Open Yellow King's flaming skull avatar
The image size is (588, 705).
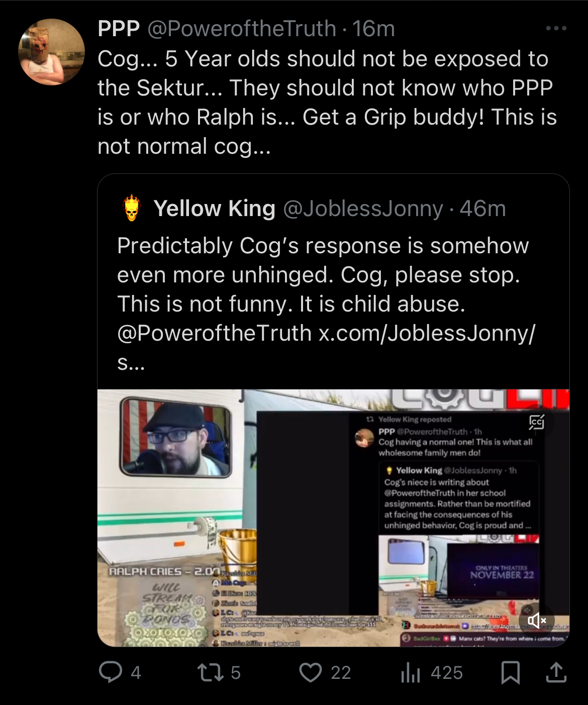point(131,208)
